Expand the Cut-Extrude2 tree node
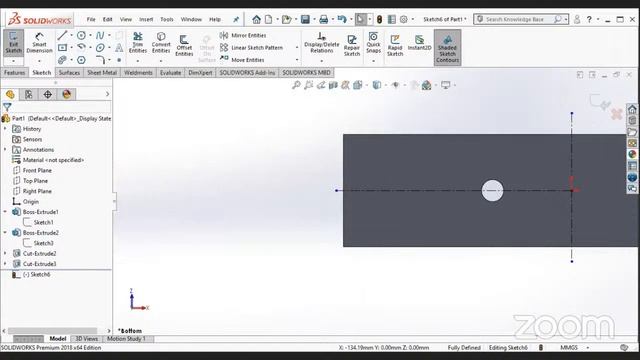The height and width of the screenshot is (360, 640). pyautogui.click(x=5, y=253)
